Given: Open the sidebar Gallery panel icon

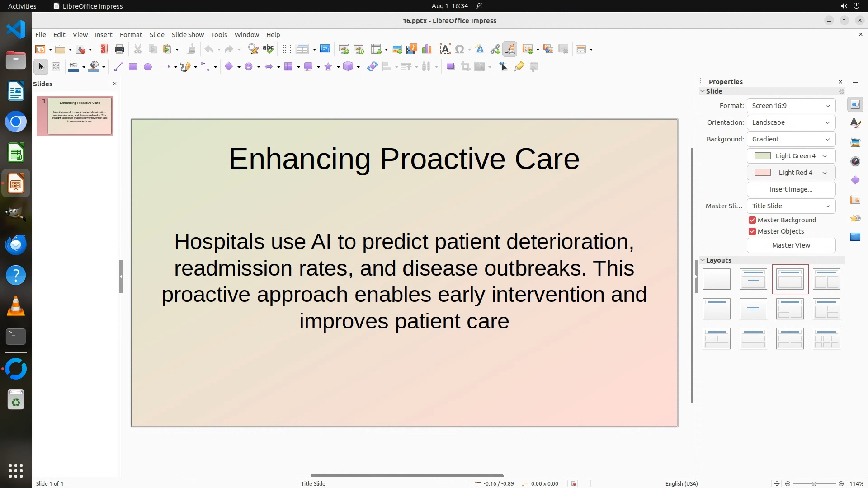Looking at the screenshot, I should coord(855,143).
